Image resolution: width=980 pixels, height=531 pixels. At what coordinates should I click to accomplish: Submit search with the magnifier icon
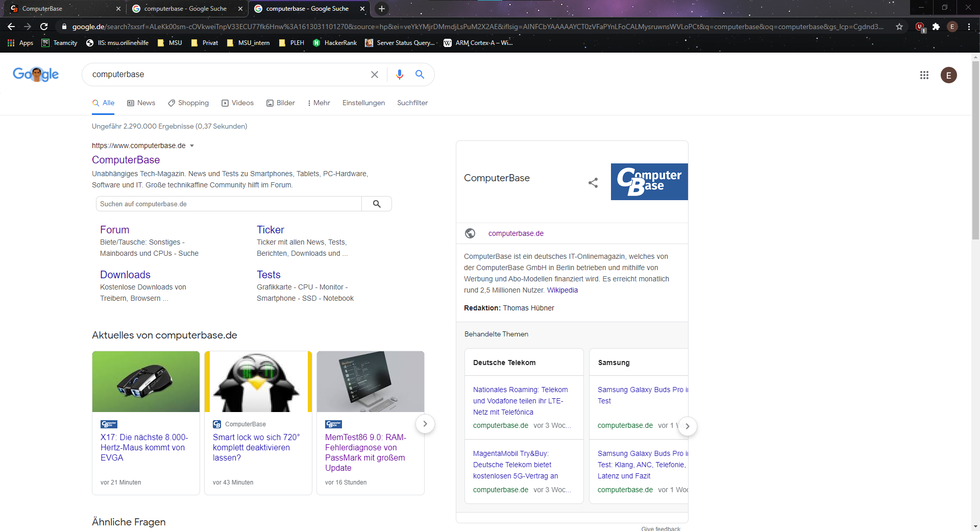click(x=420, y=75)
